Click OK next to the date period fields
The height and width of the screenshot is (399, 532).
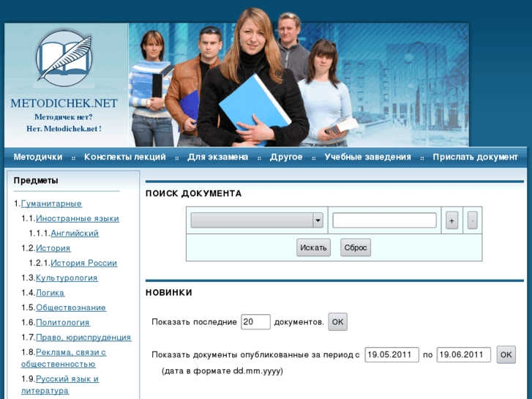506,355
